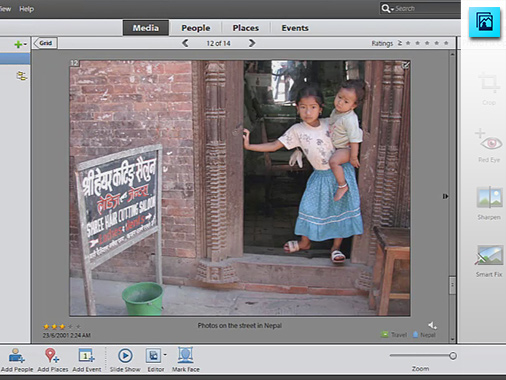Switch to the Events tab
The image size is (506, 380).
tap(295, 28)
